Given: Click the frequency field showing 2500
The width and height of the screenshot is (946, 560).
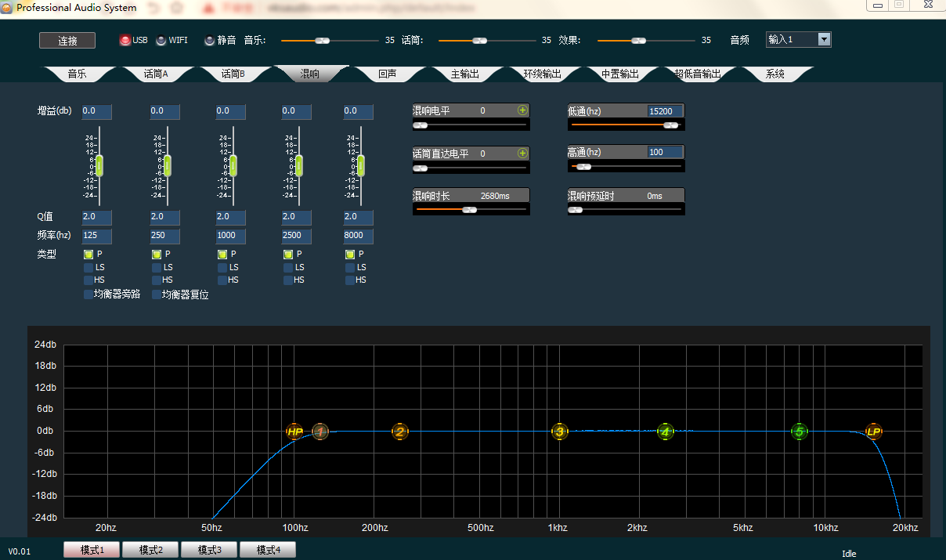Looking at the screenshot, I should click(296, 236).
